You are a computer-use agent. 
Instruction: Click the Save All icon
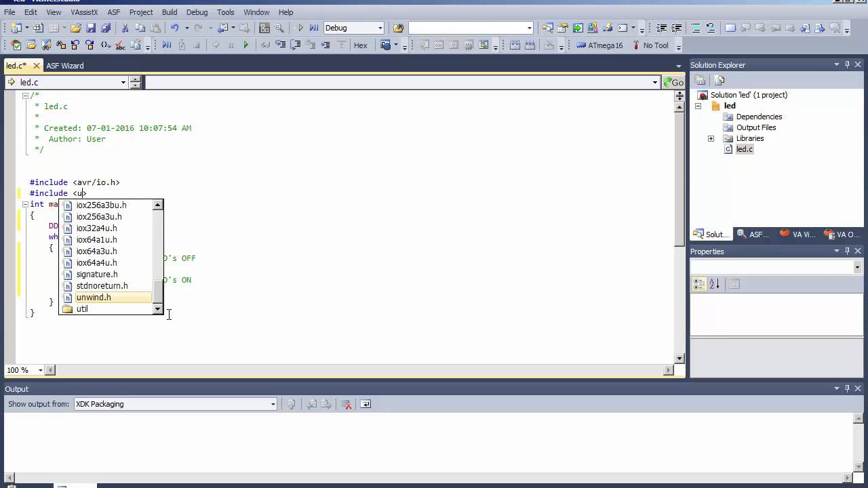click(x=106, y=28)
